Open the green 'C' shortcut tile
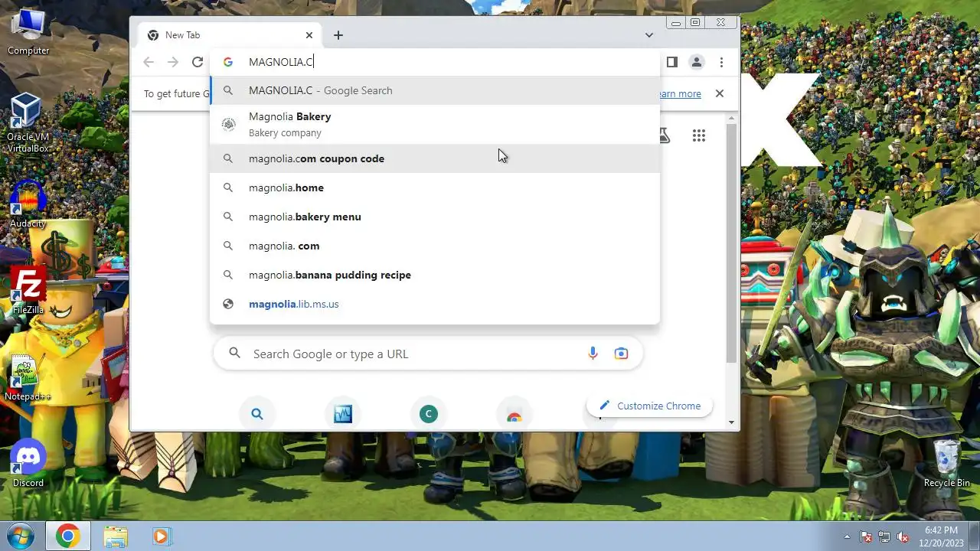 (x=429, y=414)
